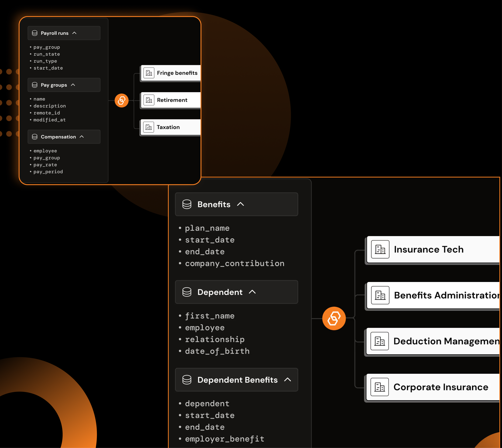The height and width of the screenshot is (448, 502).
Task: Click the database icon beside Dependent Benefits
Action: coord(187,380)
